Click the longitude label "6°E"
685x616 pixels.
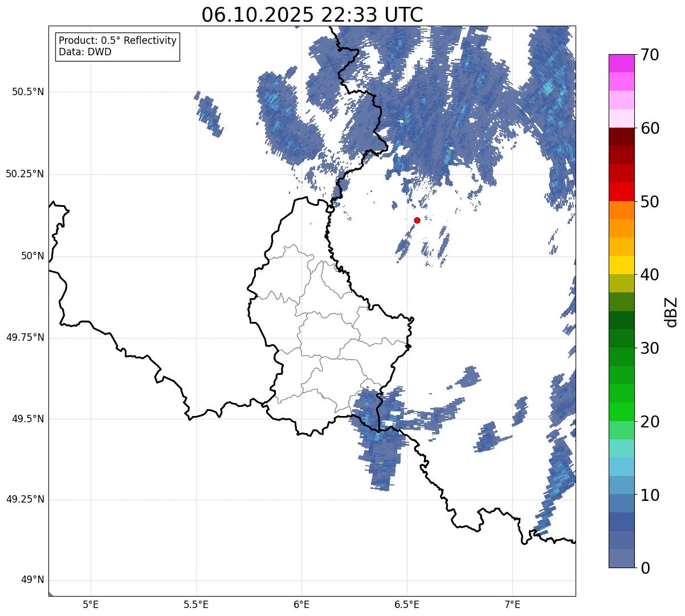click(x=301, y=605)
